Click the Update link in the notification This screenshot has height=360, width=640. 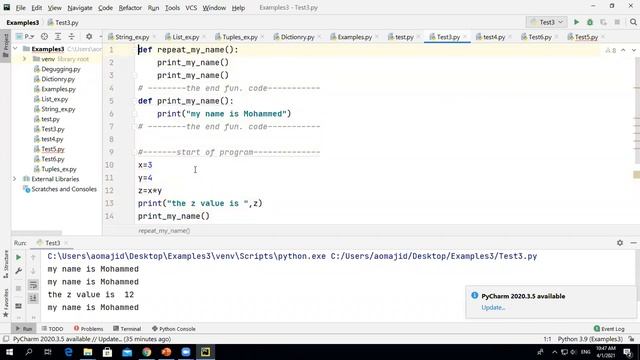[x=493, y=307]
